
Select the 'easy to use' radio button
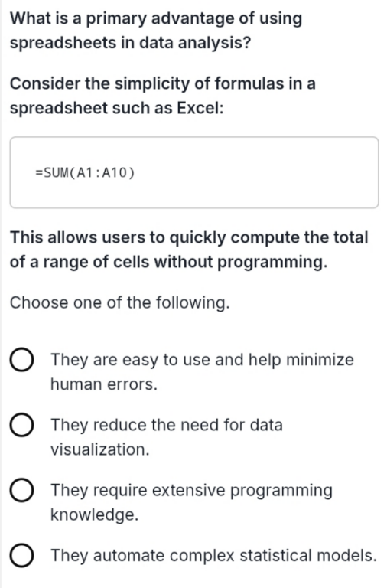click(21, 360)
